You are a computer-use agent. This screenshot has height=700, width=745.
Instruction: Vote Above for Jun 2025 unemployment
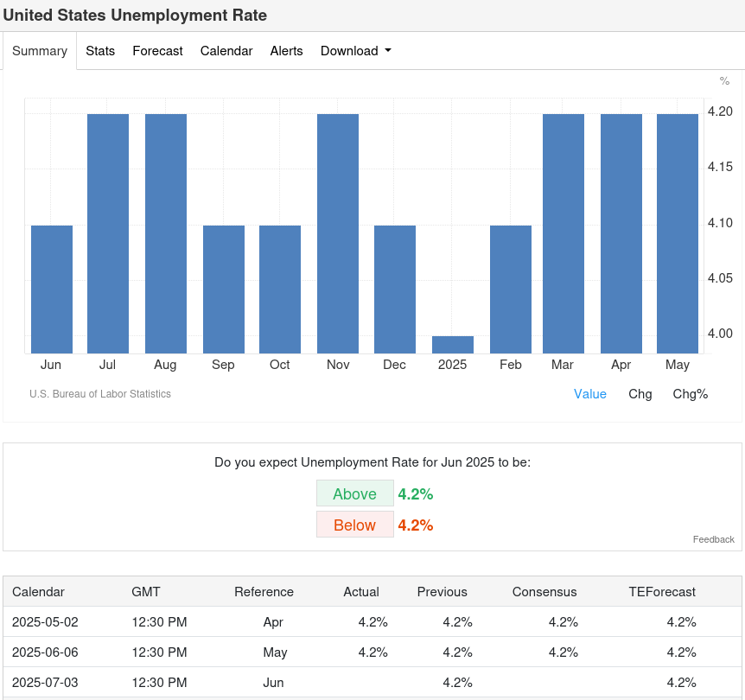pyautogui.click(x=354, y=493)
